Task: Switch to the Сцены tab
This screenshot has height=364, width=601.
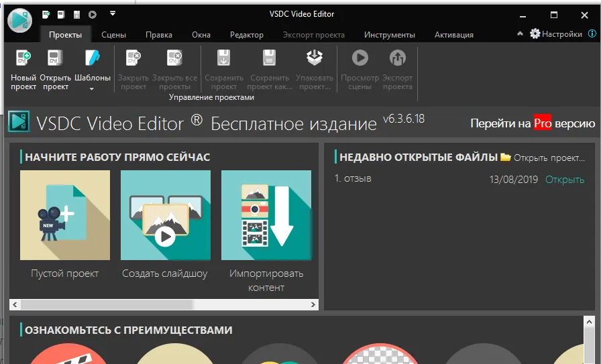Action: pyautogui.click(x=113, y=34)
